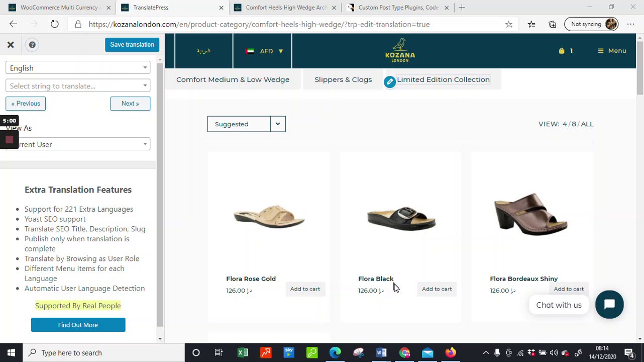This screenshot has width=644, height=362.
Task: Open Flora Black product title
Action: [x=376, y=279]
